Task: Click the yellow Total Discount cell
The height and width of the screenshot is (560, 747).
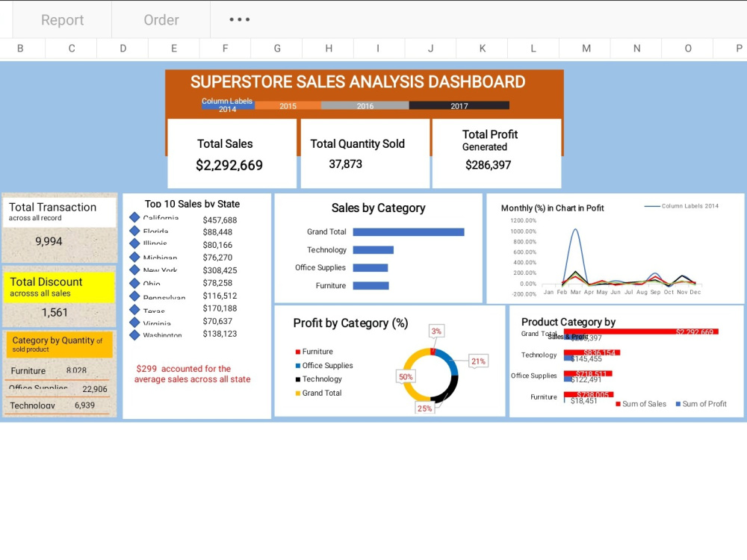Action: (x=59, y=287)
